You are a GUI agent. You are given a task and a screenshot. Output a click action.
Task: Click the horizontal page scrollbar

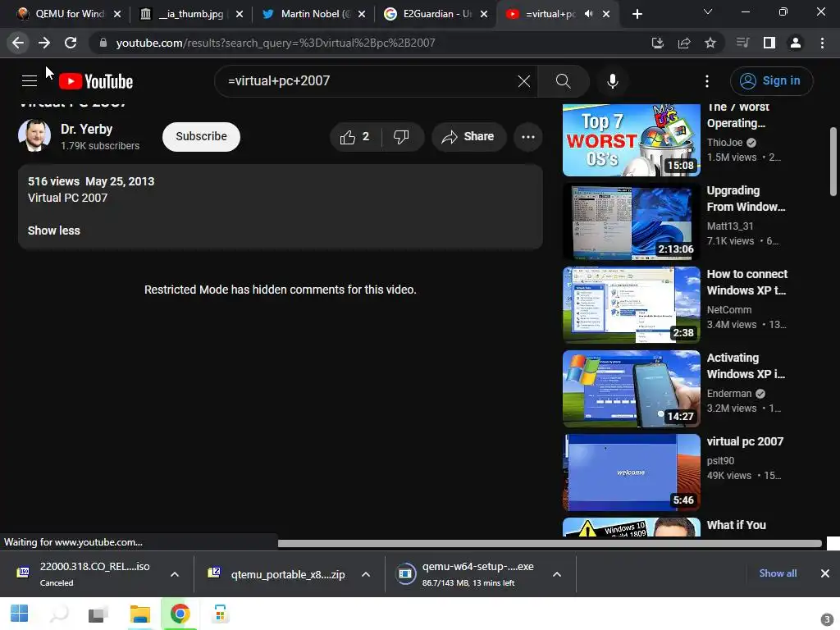click(x=550, y=544)
